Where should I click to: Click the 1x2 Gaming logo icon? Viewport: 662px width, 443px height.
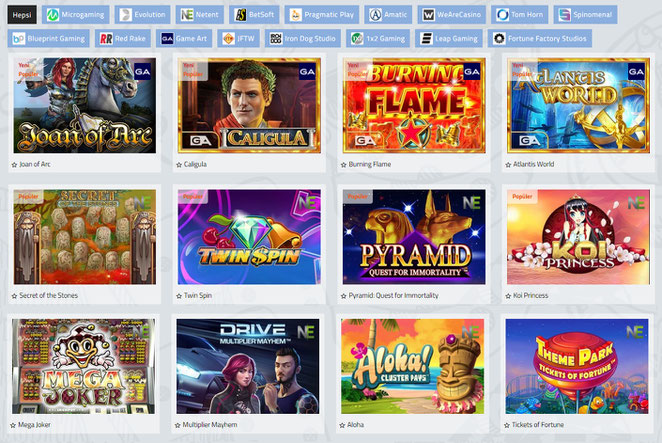[357, 39]
